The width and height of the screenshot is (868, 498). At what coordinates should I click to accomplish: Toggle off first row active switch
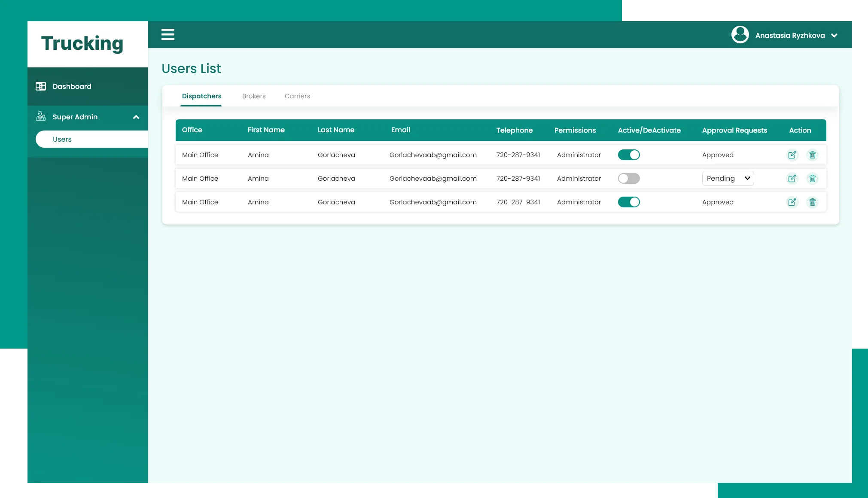pyautogui.click(x=629, y=155)
